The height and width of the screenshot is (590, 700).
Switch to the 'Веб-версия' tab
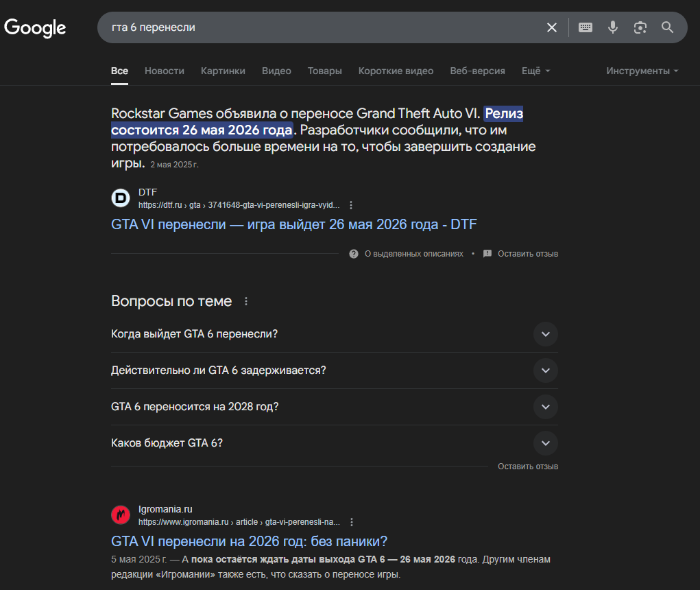coord(477,71)
